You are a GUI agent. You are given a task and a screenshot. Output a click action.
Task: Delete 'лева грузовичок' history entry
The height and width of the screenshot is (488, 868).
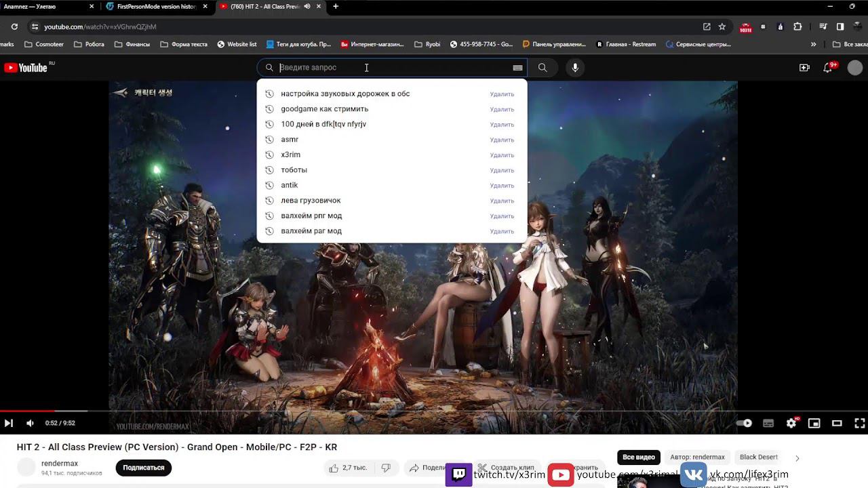(x=502, y=201)
